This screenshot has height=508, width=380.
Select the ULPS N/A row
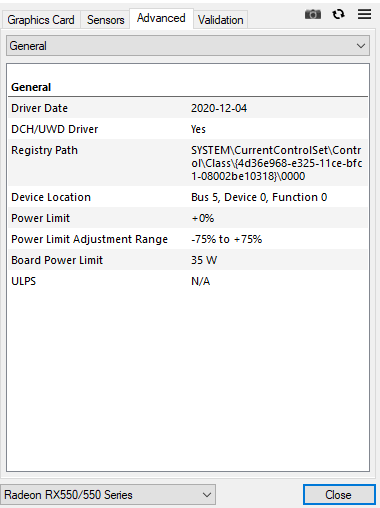(188, 281)
